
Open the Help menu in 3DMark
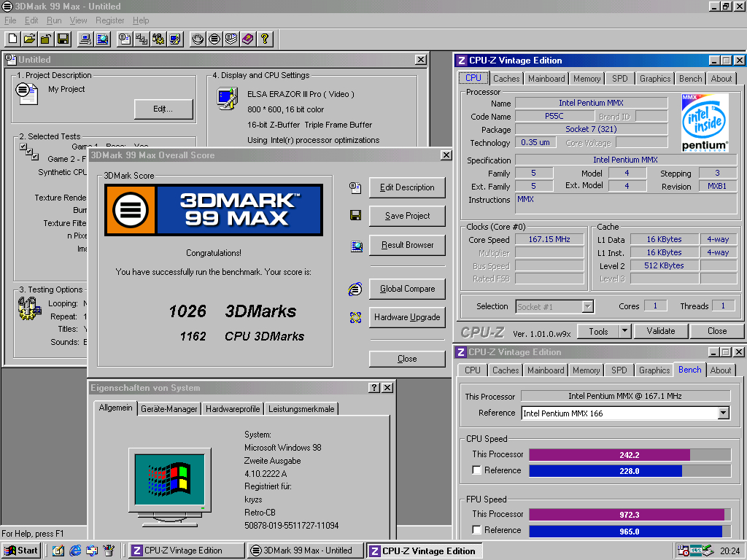tap(141, 20)
